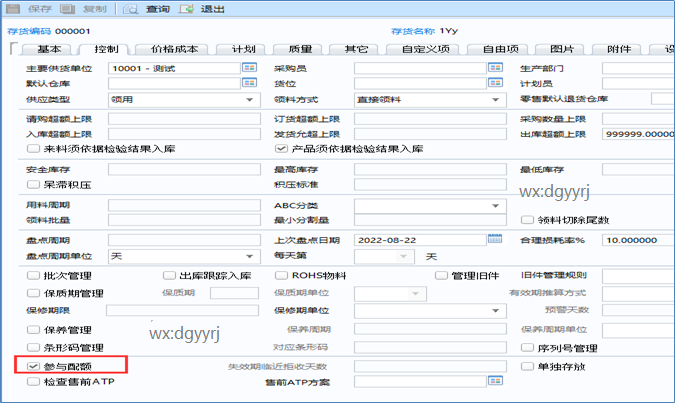Switch to 自由项 tab

coord(500,49)
